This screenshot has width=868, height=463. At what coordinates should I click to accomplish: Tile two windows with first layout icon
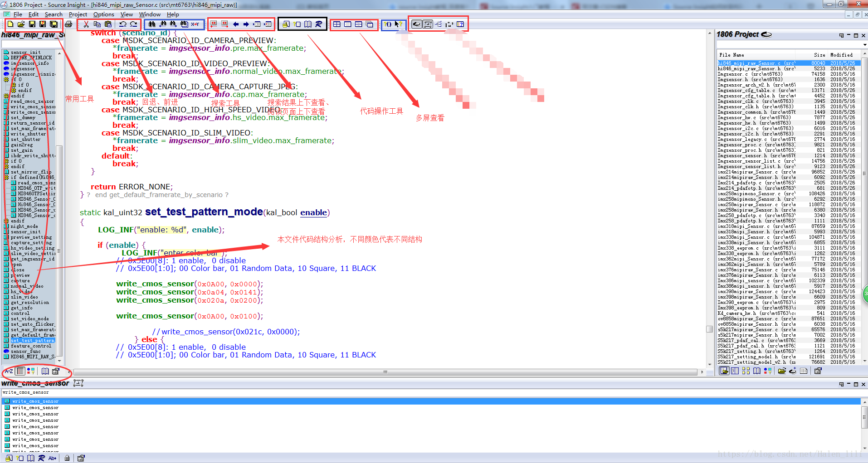pyautogui.click(x=337, y=24)
